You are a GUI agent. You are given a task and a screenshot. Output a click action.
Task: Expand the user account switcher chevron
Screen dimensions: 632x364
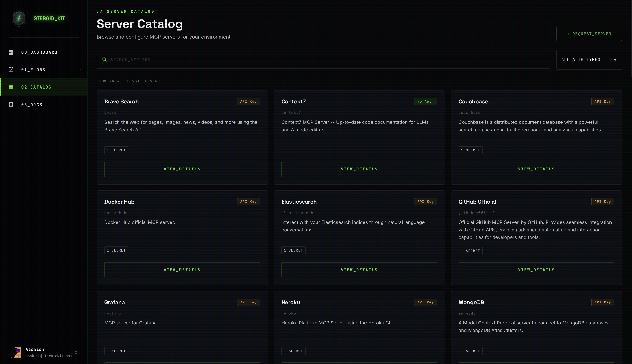pyautogui.click(x=76, y=352)
